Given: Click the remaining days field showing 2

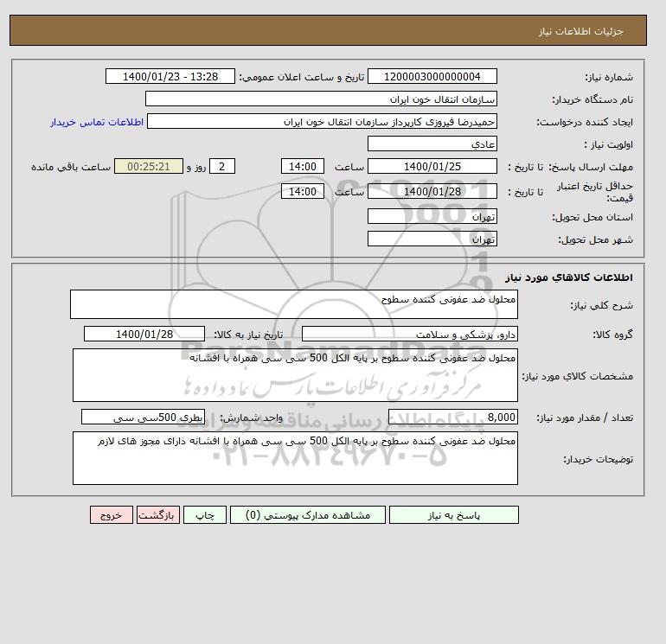Looking at the screenshot, I should [x=221, y=167].
